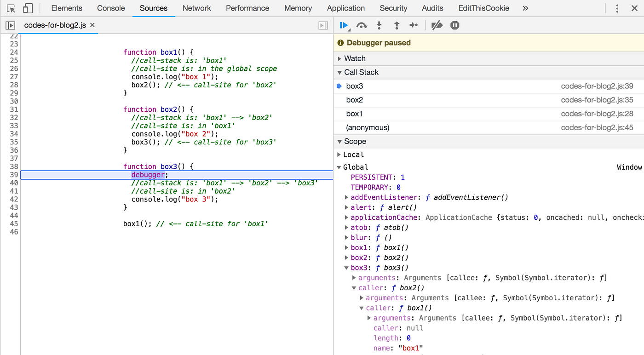Open the EditThisCookie tab
The height and width of the screenshot is (355, 644).
(x=483, y=8)
